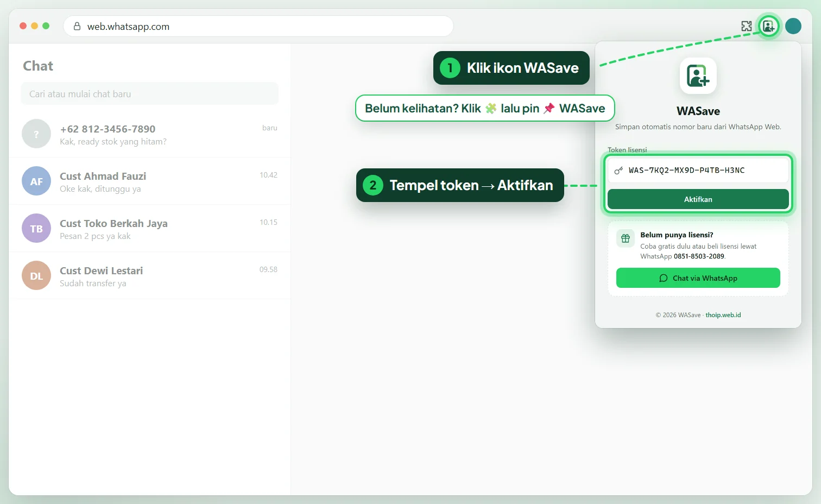Image resolution: width=821 pixels, height=504 pixels.
Task: Open the thoip.web.id link
Action: [723, 315]
